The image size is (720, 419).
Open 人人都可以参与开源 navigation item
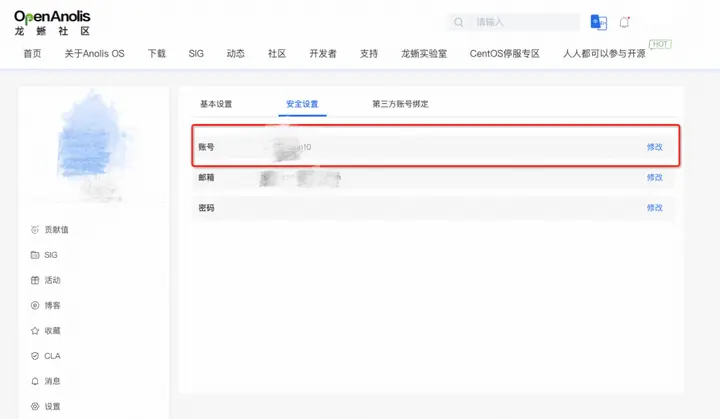click(x=604, y=54)
